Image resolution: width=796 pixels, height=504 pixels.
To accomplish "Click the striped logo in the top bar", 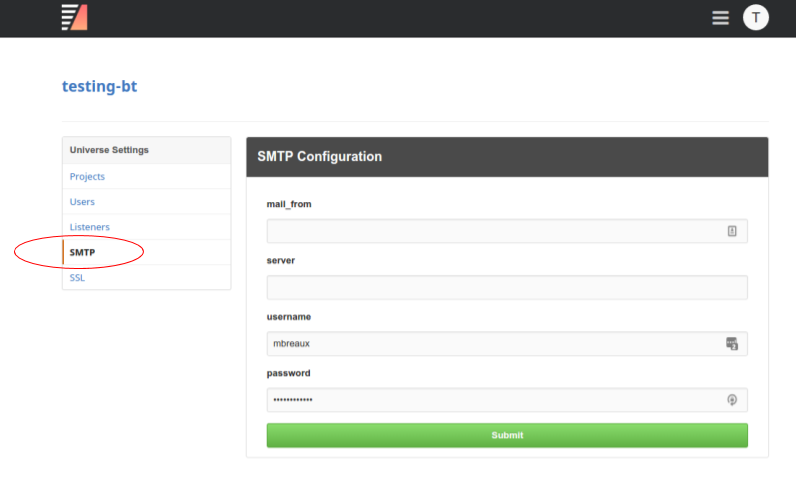I will [74, 17].
